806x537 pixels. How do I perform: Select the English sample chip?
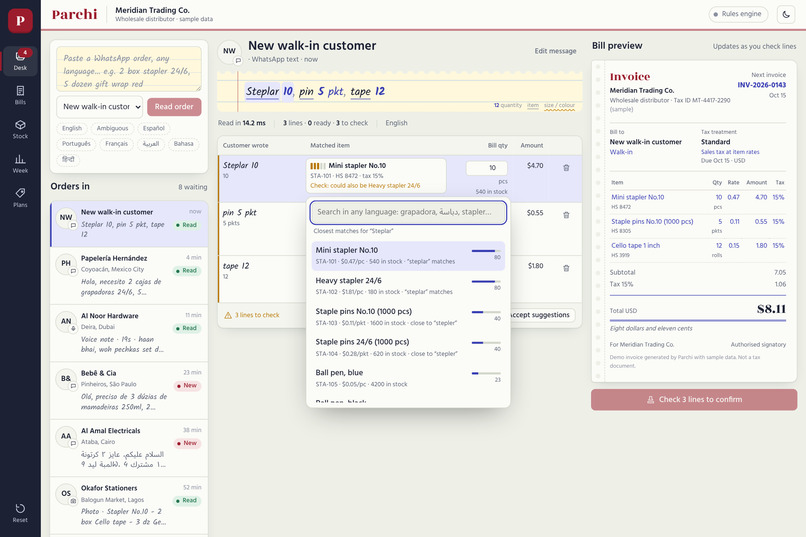72,128
